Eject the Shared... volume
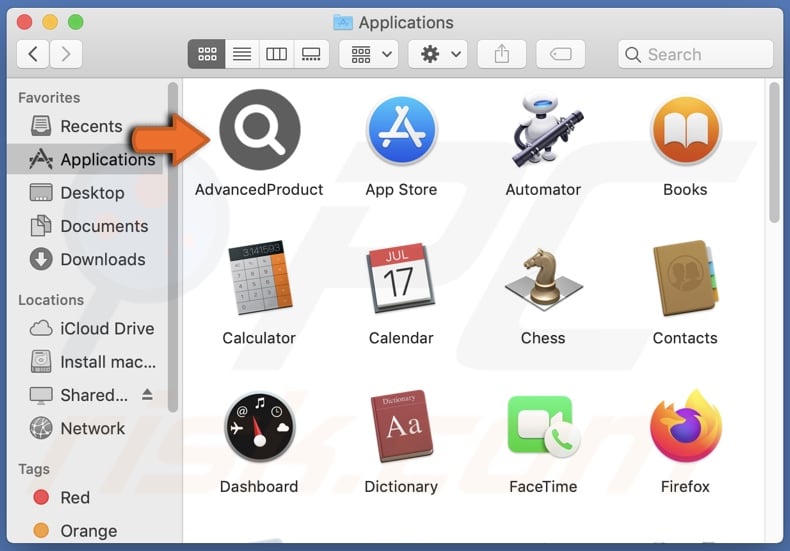Screen dimensions: 790x551 point(147,394)
